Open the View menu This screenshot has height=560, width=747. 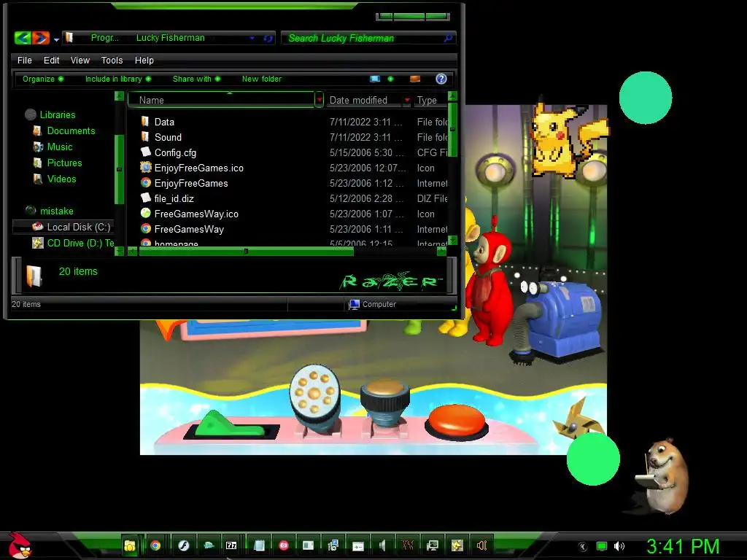point(80,60)
